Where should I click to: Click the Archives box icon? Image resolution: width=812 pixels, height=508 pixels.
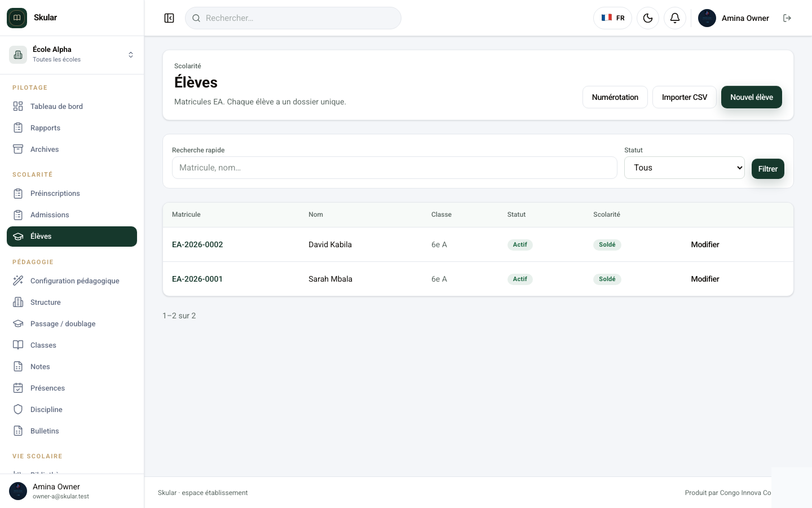[x=18, y=149]
